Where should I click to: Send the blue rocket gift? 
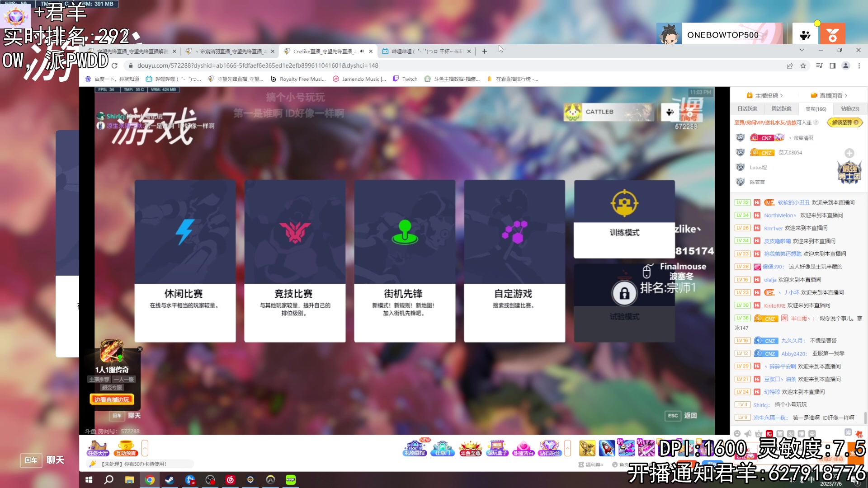pyautogui.click(x=607, y=448)
